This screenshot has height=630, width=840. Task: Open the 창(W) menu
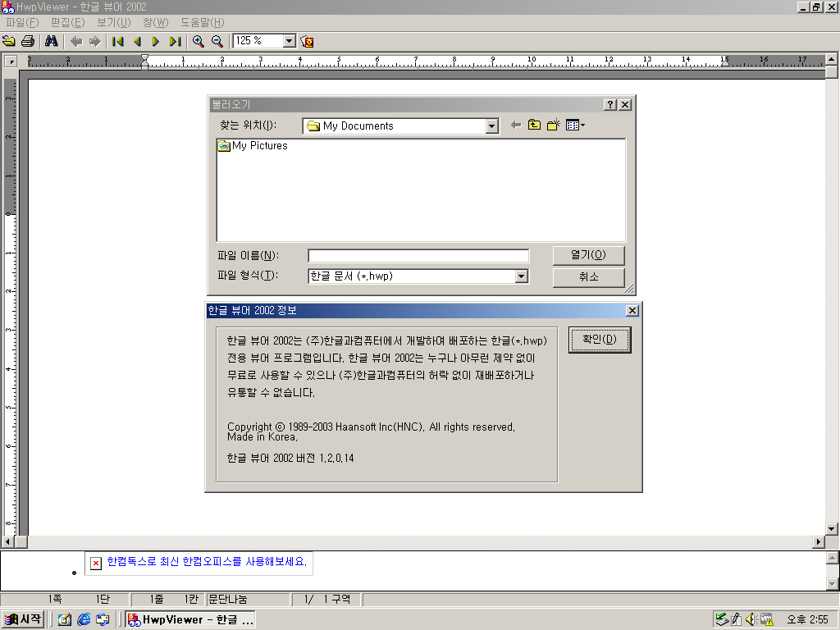pyautogui.click(x=155, y=22)
